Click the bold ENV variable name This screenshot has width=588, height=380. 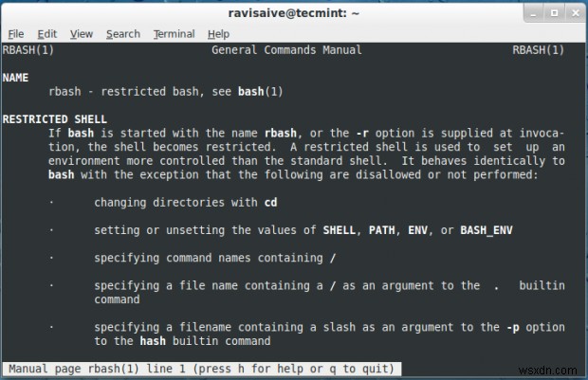click(x=417, y=230)
